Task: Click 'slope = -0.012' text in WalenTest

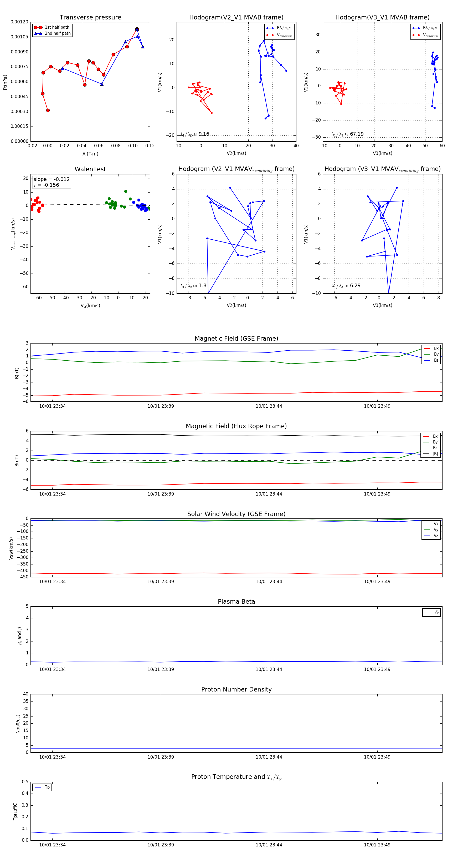Action: (x=52, y=179)
